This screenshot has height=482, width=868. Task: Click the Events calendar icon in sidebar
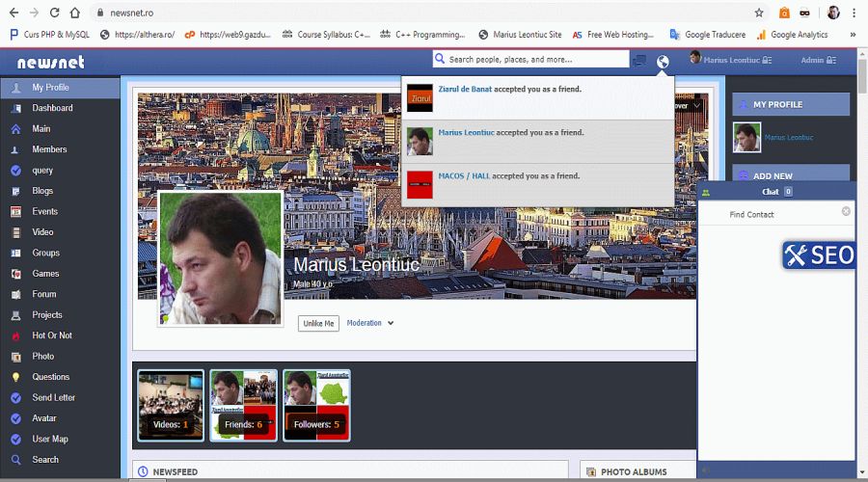point(15,211)
